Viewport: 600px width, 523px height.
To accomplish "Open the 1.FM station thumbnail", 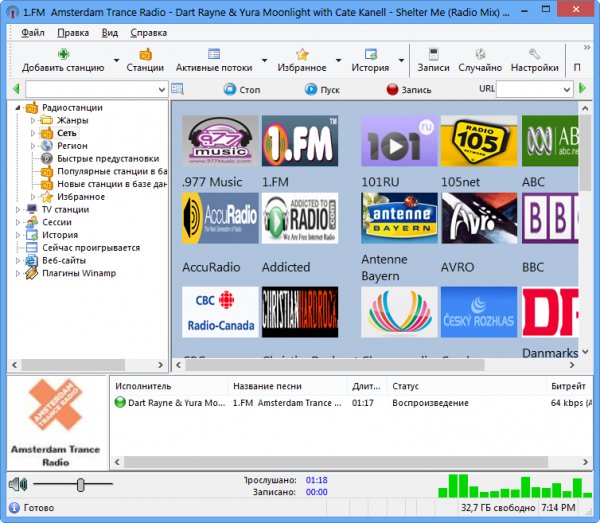I will click(x=300, y=141).
